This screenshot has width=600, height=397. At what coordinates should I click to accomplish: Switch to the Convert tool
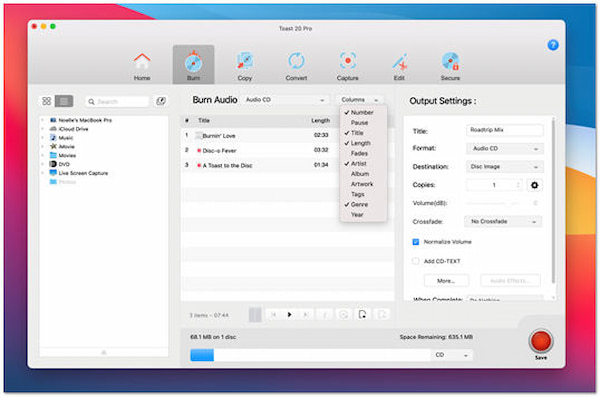[296, 66]
